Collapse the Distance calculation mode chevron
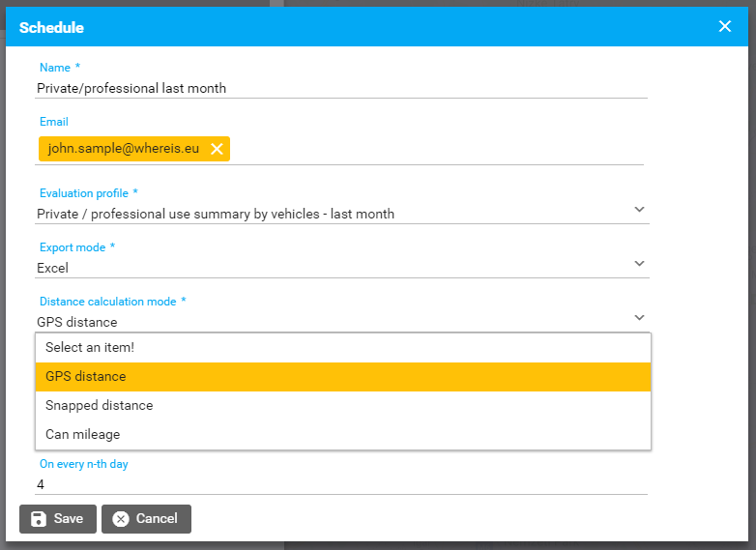The image size is (756, 550). (639, 317)
